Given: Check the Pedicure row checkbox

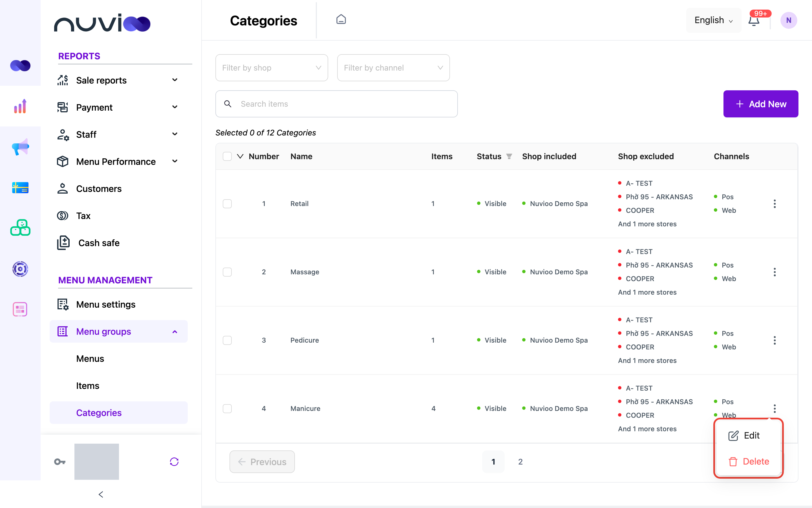Looking at the screenshot, I should click(227, 340).
